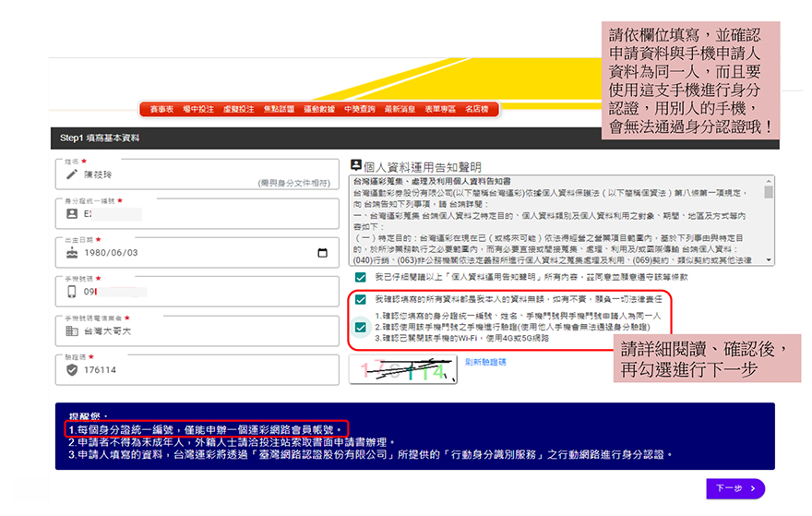The height and width of the screenshot is (516, 812).
Task: Go to the 最新消息 menu item
Action: coord(399,109)
